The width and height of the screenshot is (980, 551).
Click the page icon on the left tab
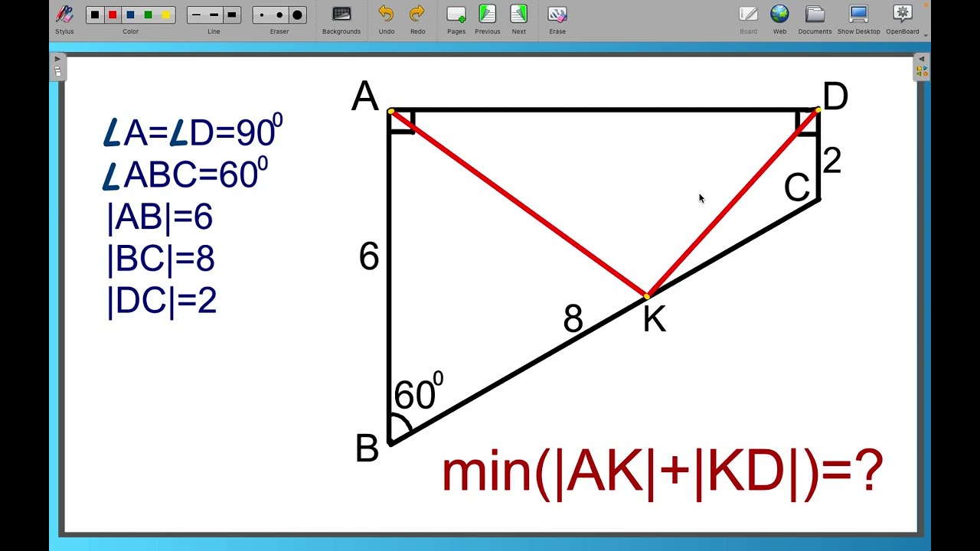[x=57, y=72]
